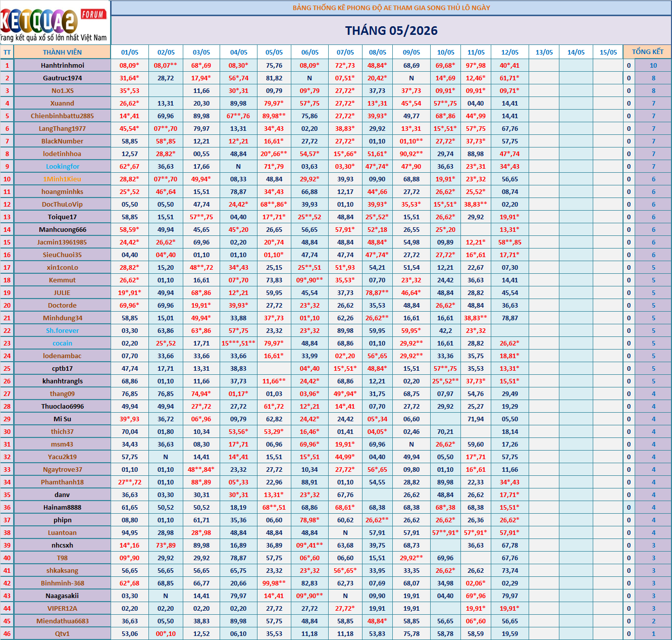Select the "10/05" date column header
672x640 pixels.
tap(445, 52)
